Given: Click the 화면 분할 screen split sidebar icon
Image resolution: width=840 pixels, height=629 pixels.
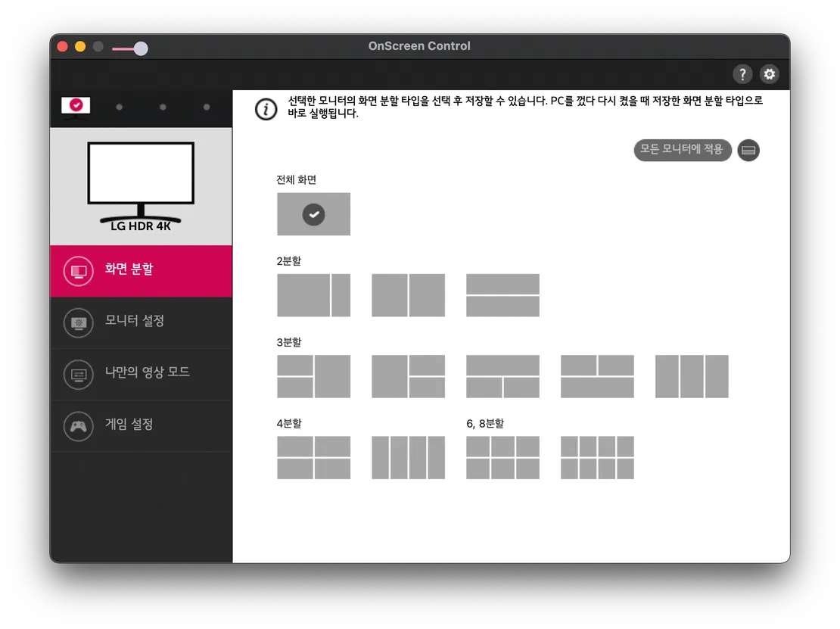Looking at the screenshot, I should [78, 271].
